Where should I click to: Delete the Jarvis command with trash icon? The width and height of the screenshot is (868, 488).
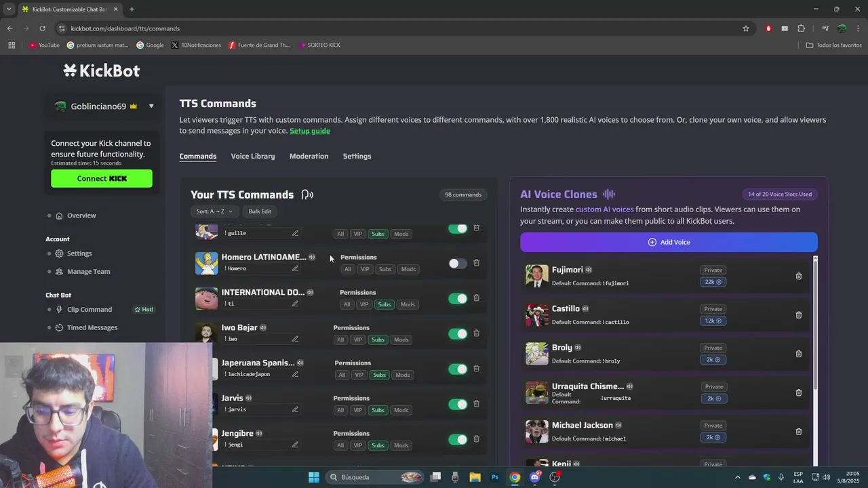476,404
